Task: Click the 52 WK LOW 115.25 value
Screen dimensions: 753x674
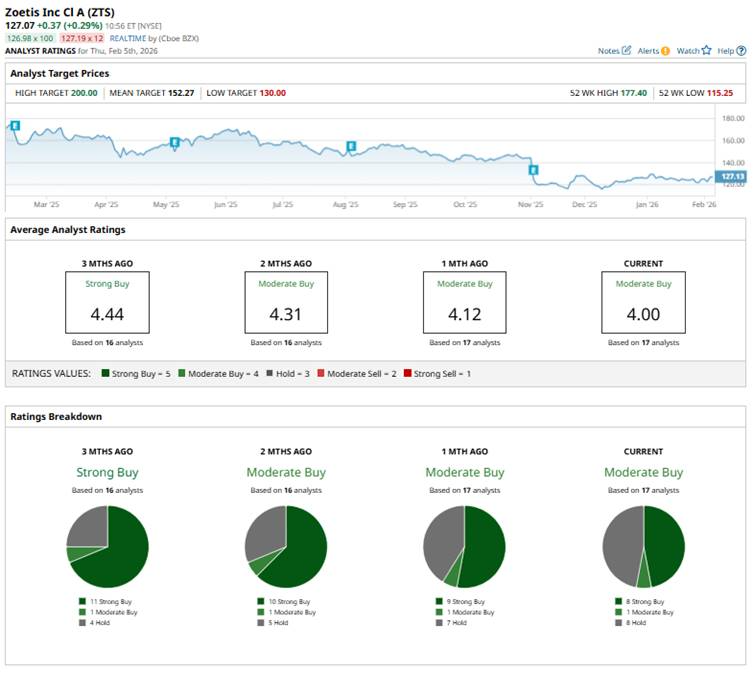Action: [x=720, y=93]
